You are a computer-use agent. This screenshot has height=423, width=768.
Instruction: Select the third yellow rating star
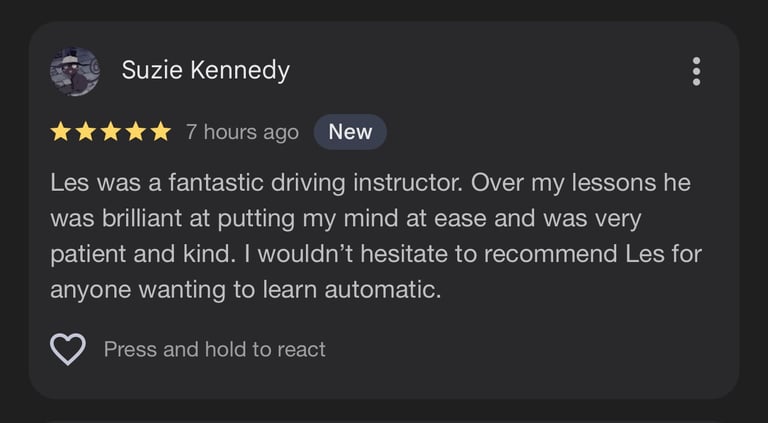click(x=110, y=132)
